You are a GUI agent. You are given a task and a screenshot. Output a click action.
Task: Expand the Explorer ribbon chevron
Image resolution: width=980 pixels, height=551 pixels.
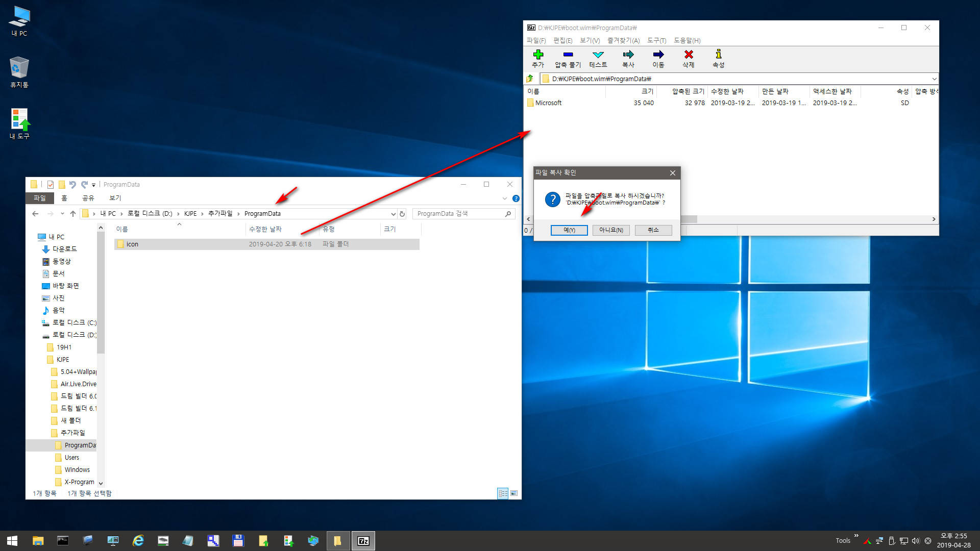coord(505,198)
